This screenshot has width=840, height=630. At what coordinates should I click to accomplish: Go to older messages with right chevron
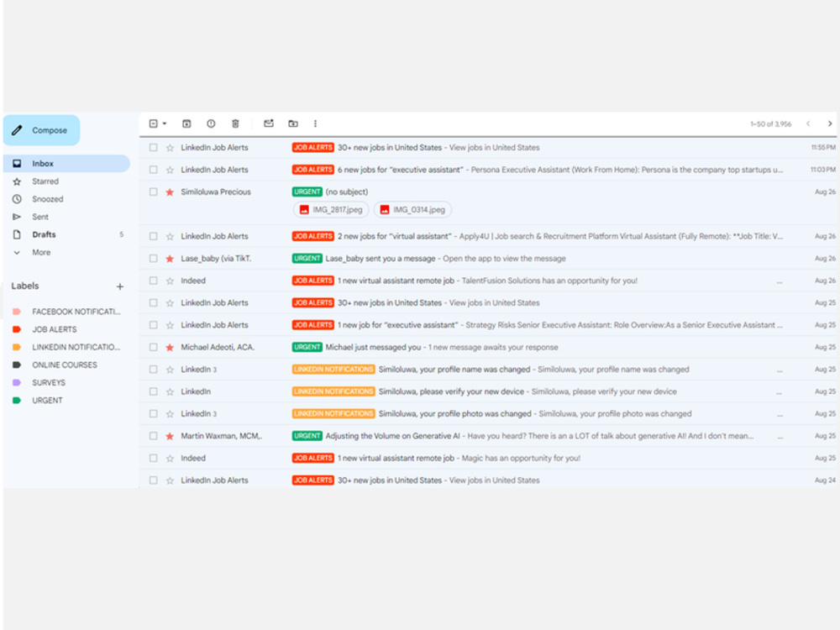click(x=830, y=123)
